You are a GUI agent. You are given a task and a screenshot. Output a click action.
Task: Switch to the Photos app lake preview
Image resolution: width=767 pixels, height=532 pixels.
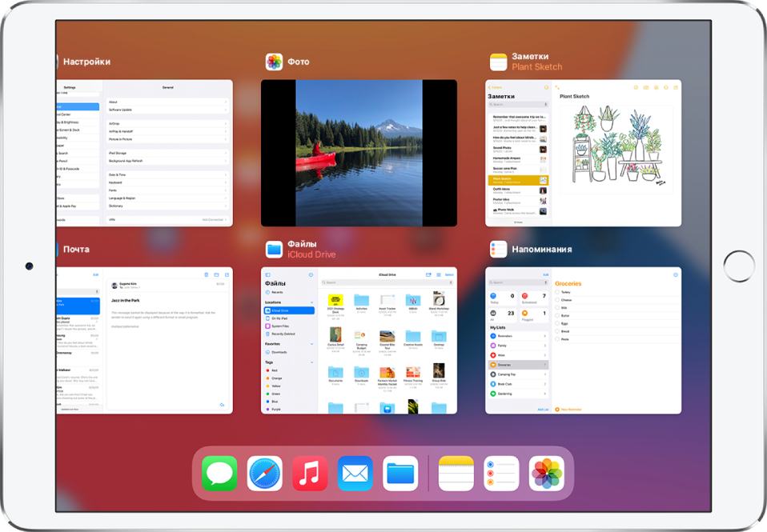tap(359, 152)
